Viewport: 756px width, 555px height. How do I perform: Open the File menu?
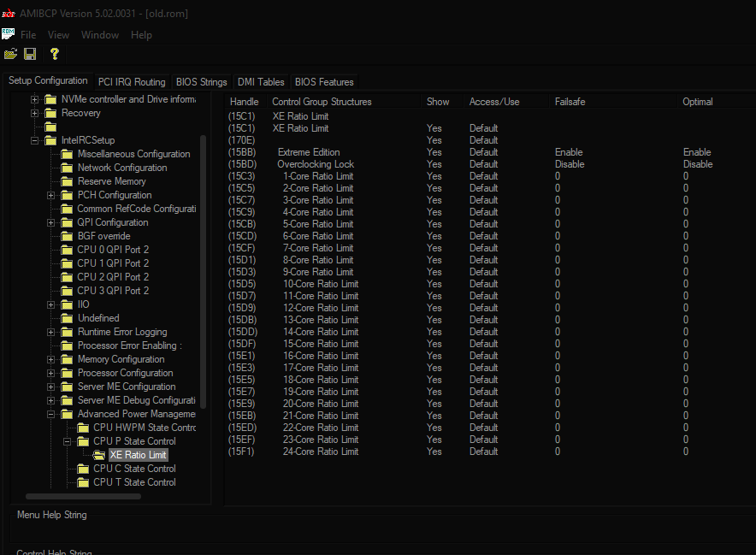pos(28,35)
